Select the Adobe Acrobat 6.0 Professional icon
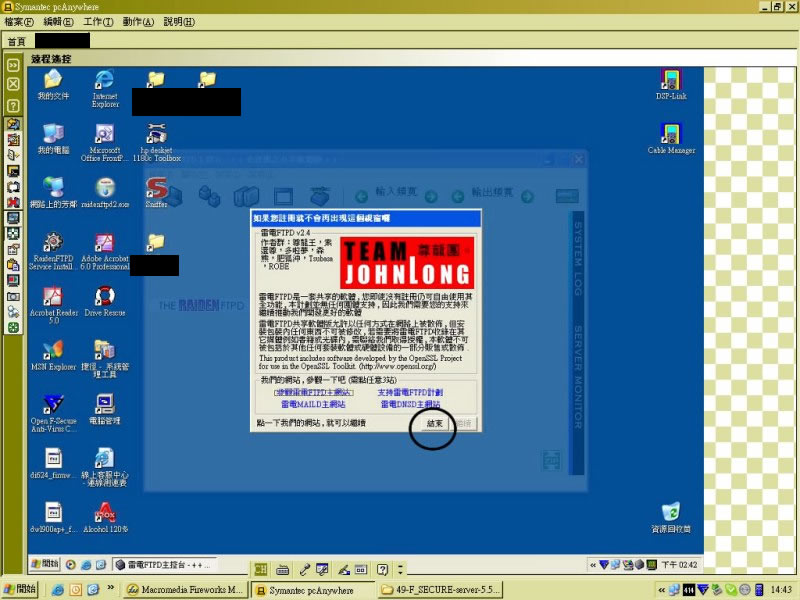This screenshot has width=800, height=600. (x=105, y=251)
